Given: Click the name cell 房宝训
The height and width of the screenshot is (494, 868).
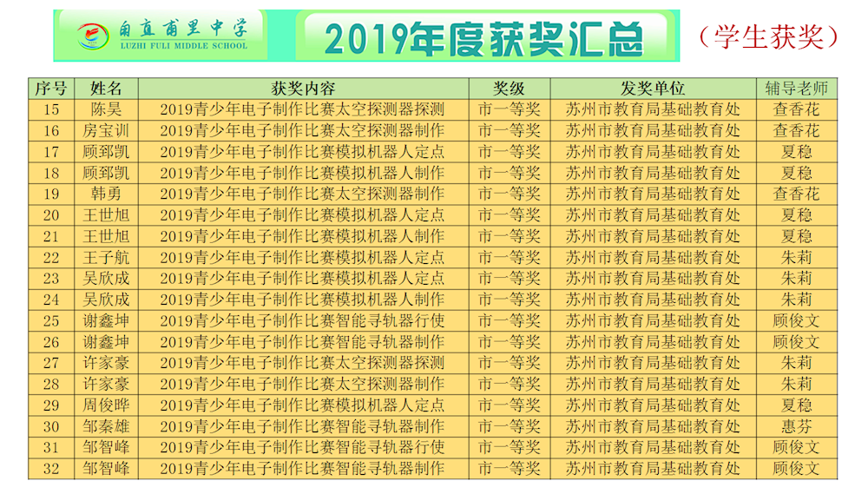Looking at the screenshot, I should (106, 130).
